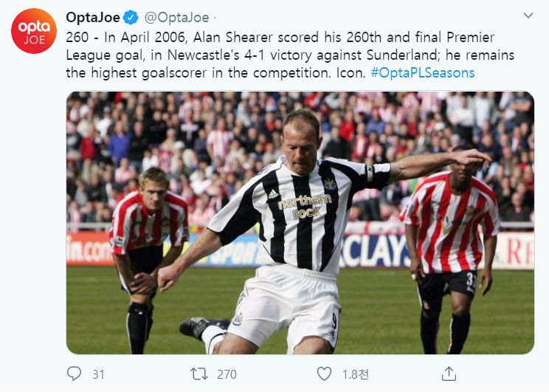The height and width of the screenshot is (392, 549).
Task: Open the OptaJoe profile avatar
Action: coord(33,31)
